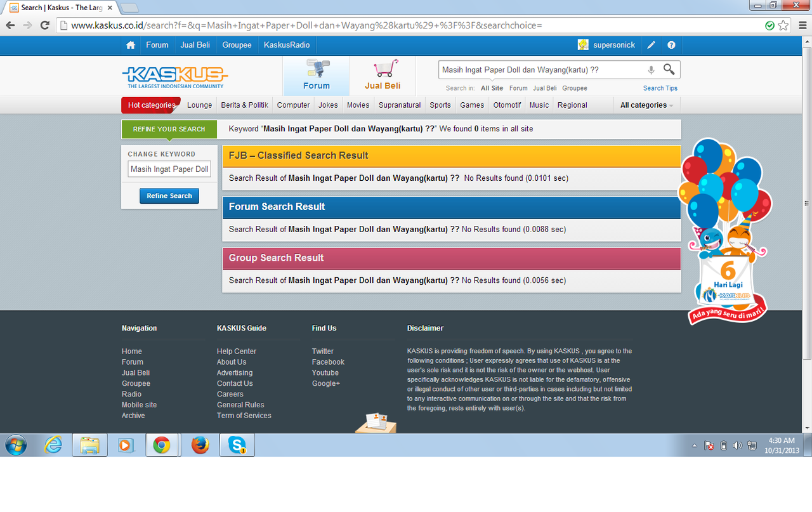Open Windows Explorer from the taskbar
Viewport: 812px width, 512px height.
tap(89, 445)
